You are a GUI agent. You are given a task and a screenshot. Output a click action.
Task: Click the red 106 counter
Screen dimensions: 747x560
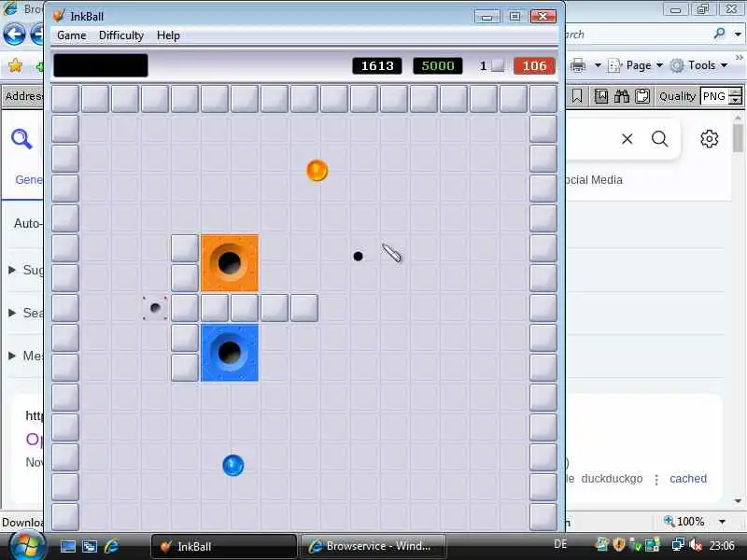[534, 65]
